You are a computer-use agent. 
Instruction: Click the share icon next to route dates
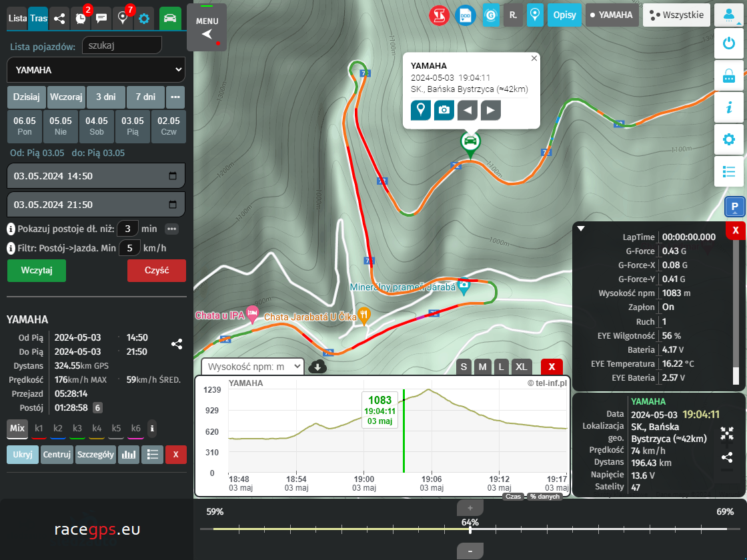177,344
